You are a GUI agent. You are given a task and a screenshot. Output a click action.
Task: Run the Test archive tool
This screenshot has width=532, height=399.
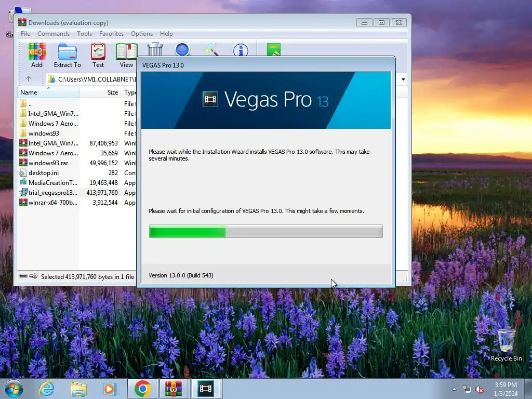[98, 55]
